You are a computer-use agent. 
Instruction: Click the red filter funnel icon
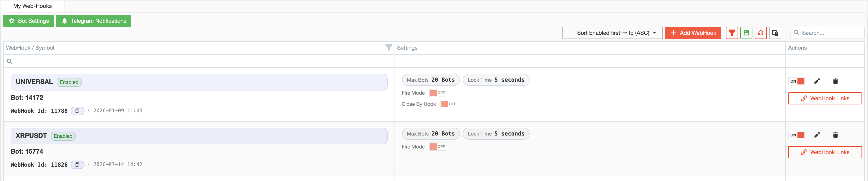tap(732, 33)
